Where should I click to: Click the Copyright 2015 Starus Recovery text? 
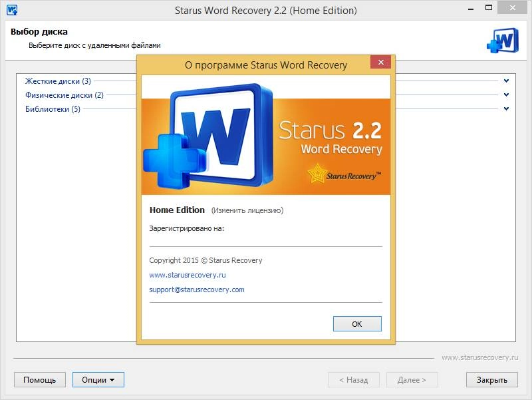point(205,260)
